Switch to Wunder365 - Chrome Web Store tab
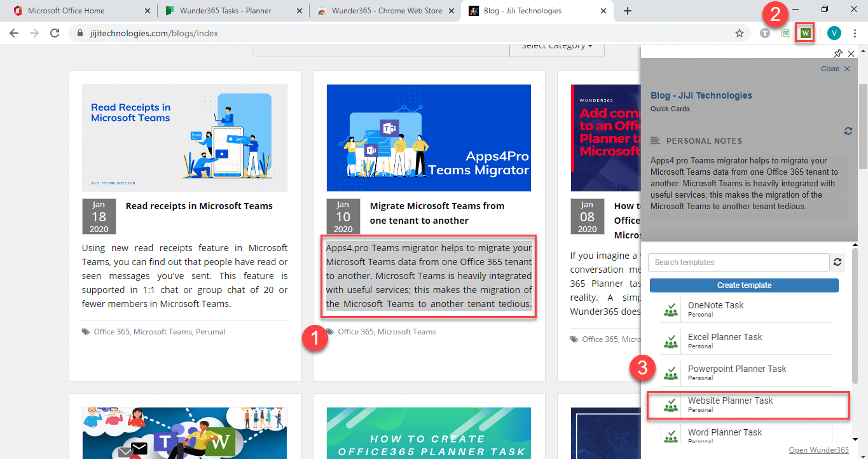 click(387, 11)
